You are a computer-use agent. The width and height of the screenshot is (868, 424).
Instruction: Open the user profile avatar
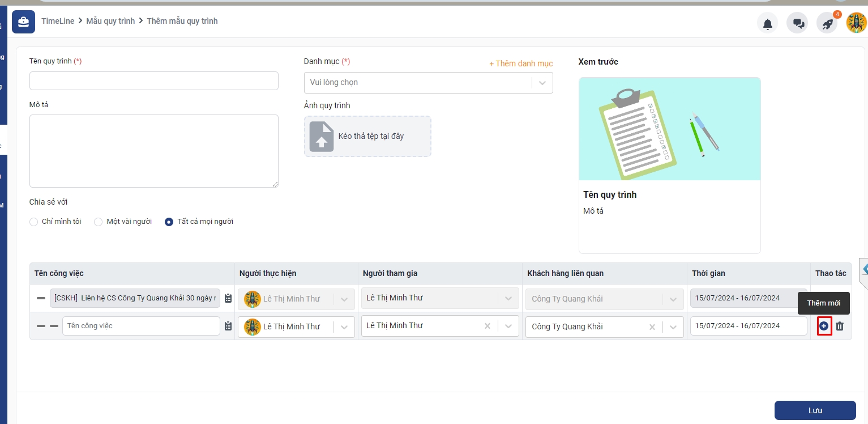pyautogui.click(x=856, y=23)
